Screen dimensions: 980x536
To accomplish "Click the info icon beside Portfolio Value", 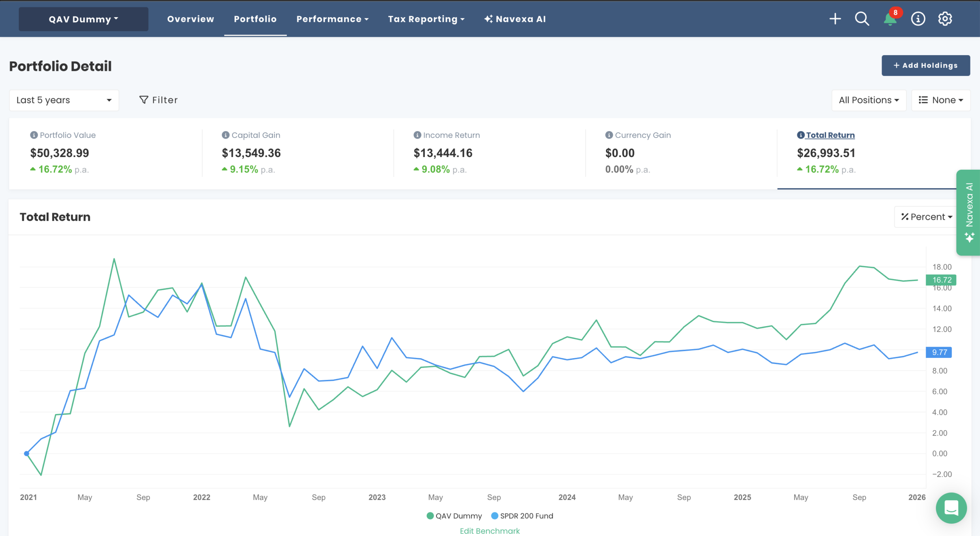I will [x=33, y=135].
